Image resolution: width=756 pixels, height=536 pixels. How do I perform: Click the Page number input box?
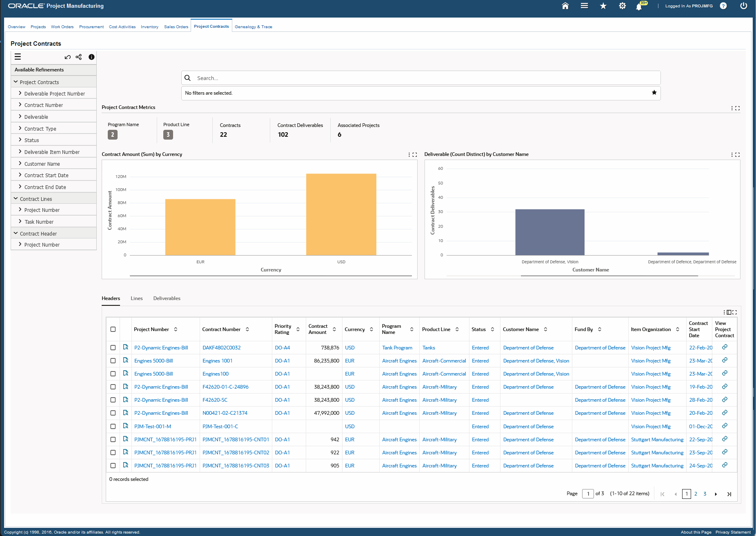[588, 494]
